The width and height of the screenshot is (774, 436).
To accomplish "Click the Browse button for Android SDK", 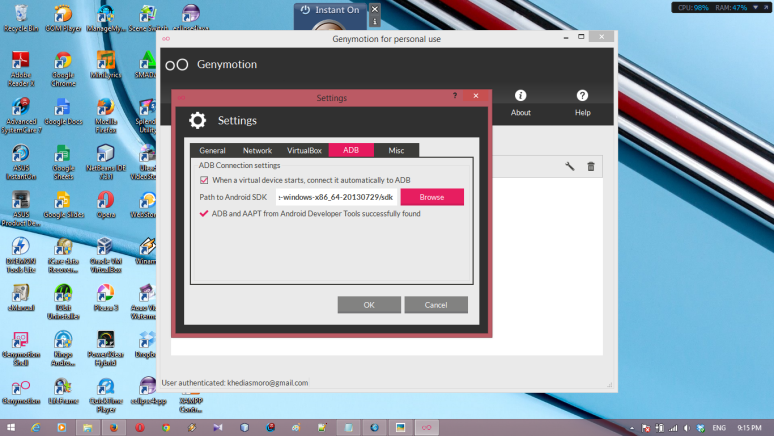I will click(432, 197).
